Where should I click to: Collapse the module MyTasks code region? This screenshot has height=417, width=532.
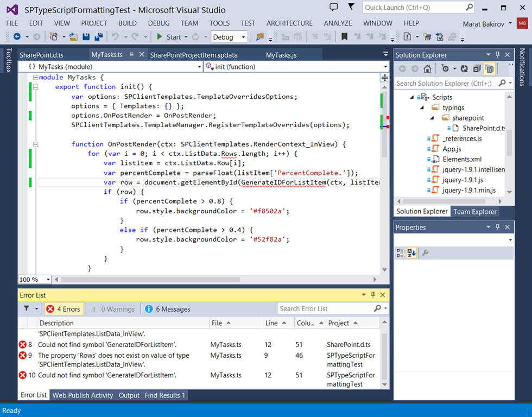click(35, 77)
